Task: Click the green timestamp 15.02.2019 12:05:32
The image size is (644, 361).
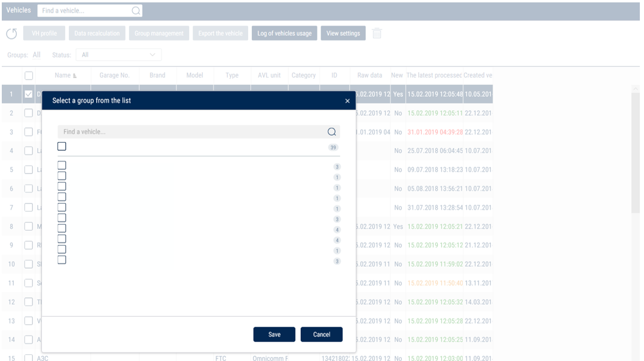Action: [435, 302]
